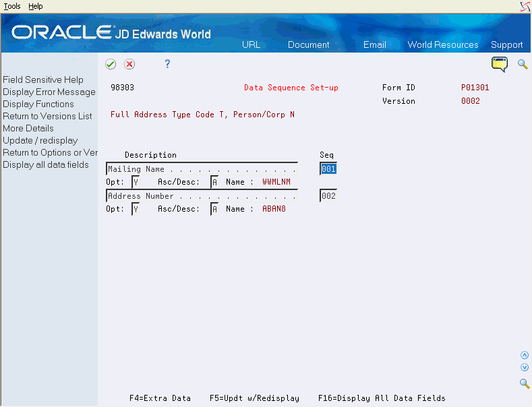This screenshot has width=532, height=407.
Task: Click the ABAN8 field name
Action: coord(274,209)
